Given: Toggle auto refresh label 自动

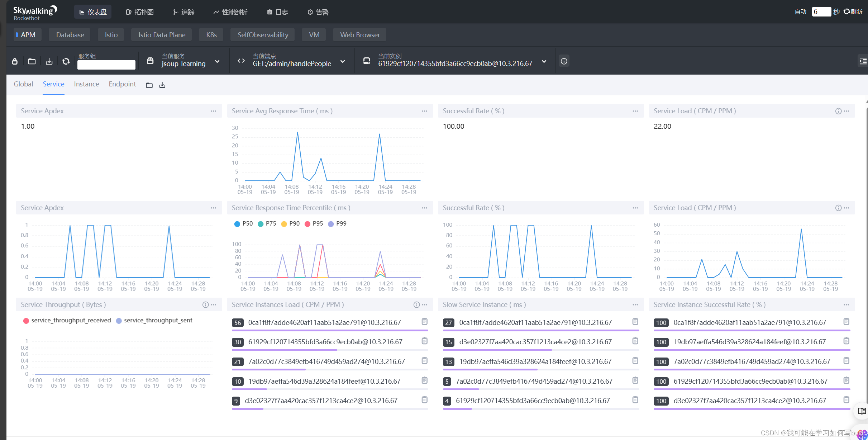Looking at the screenshot, I should [800, 12].
